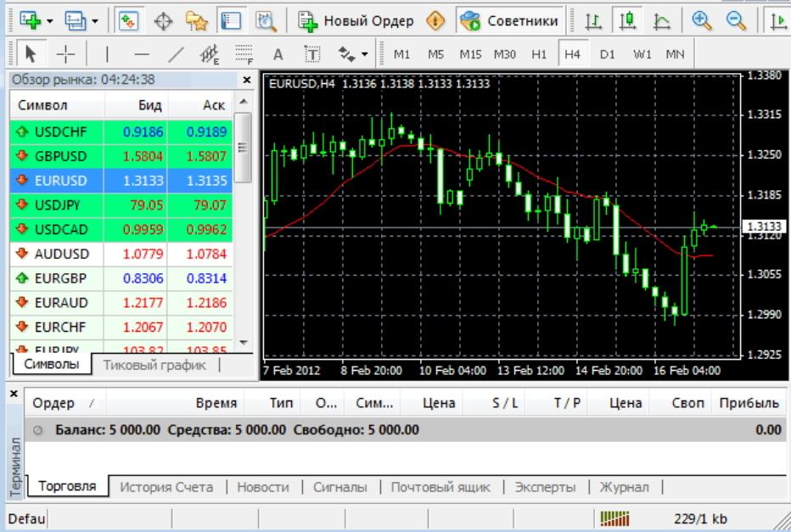791x532 pixels.
Task: Expand the profiles dropdown arrow
Action: (x=94, y=20)
